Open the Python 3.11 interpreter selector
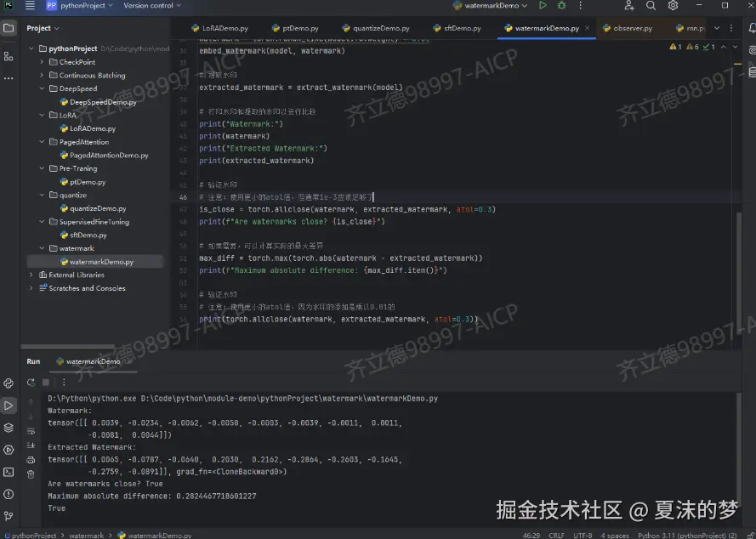Image resolution: width=756 pixels, height=539 pixels. [687, 535]
